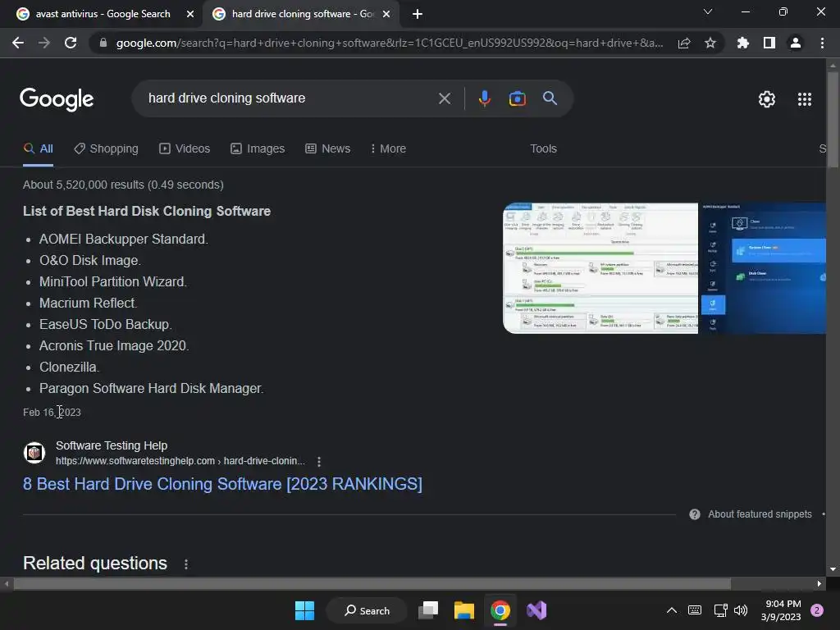Show hidden tray icons chevron
The image size is (840, 630).
pos(671,610)
